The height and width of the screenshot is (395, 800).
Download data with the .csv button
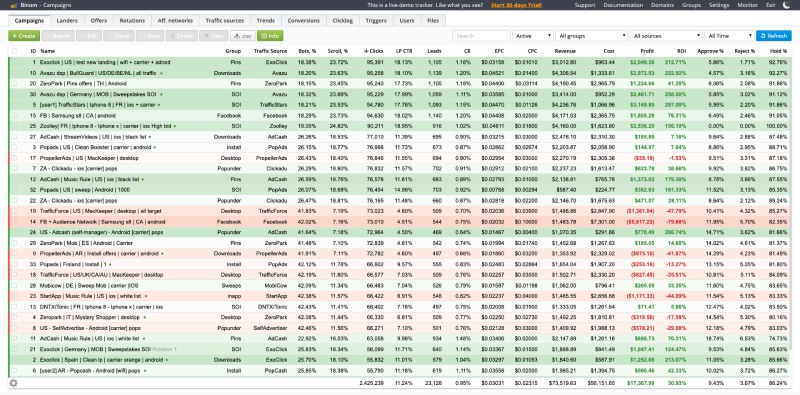point(242,36)
